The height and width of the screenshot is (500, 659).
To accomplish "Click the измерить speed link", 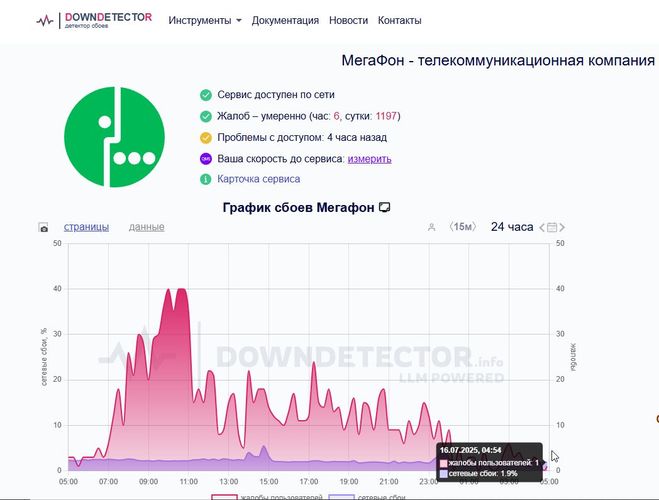I will pyautogui.click(x=369, y=158).
